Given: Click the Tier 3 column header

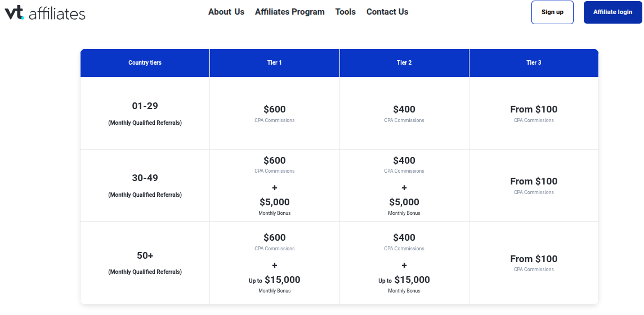Looking at the screenshot, I should 534,63.
